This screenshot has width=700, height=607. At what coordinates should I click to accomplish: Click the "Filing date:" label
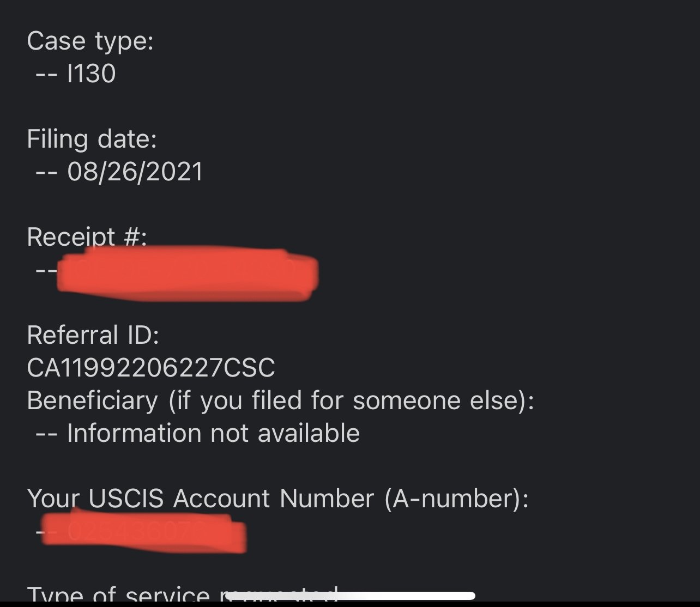click(x=92, y=139)
